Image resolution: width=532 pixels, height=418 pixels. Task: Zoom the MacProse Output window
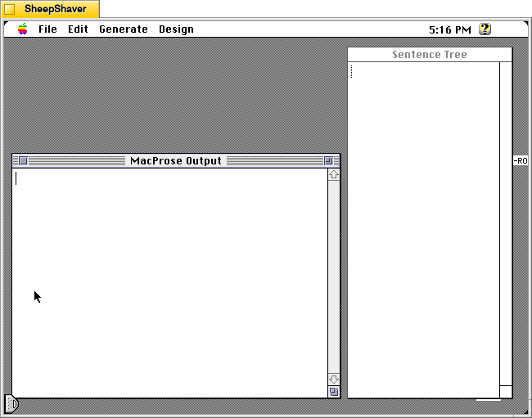point(328,160)
